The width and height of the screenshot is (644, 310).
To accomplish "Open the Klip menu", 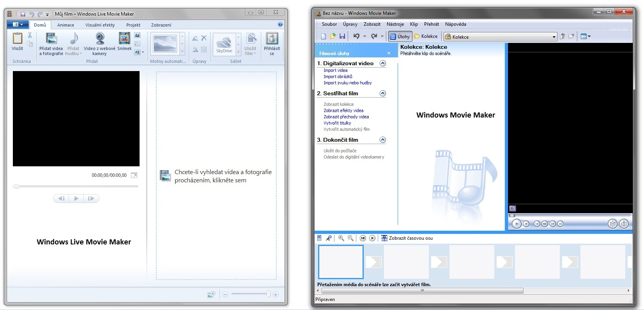I will tap(414, 24).
